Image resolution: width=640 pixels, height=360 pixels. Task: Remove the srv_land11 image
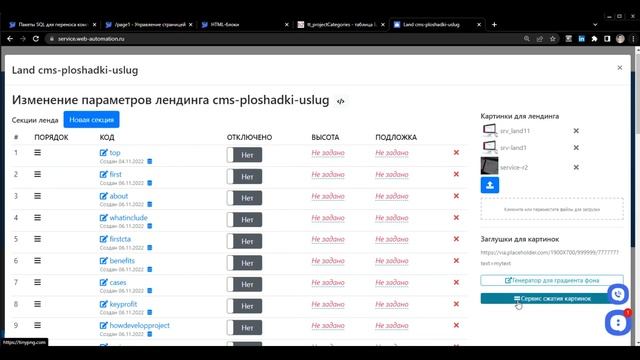click(576, 131)
